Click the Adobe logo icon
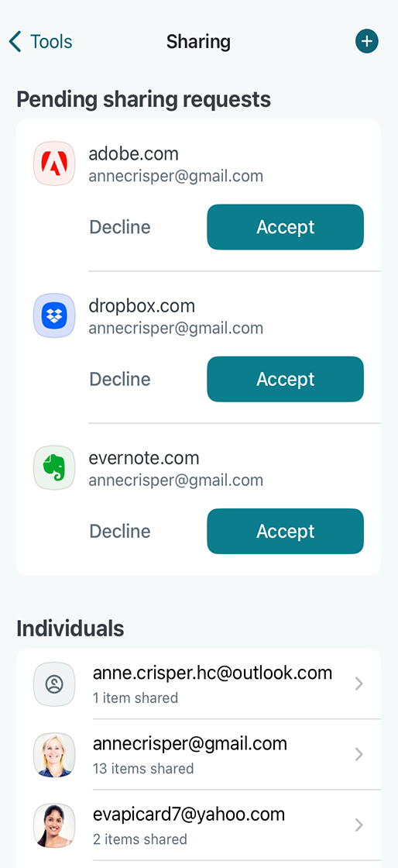This screenshot has width=398, height=868. point(54,164)
